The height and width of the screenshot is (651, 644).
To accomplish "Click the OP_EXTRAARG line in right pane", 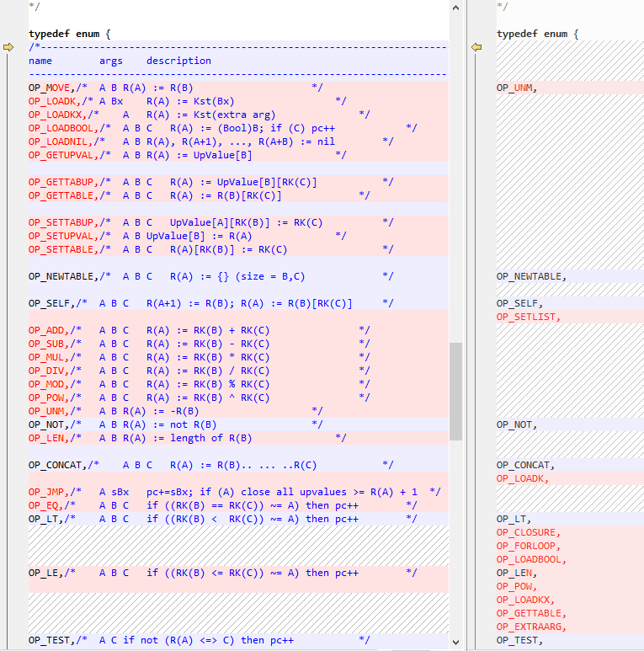I will click(x=530, y=627).
